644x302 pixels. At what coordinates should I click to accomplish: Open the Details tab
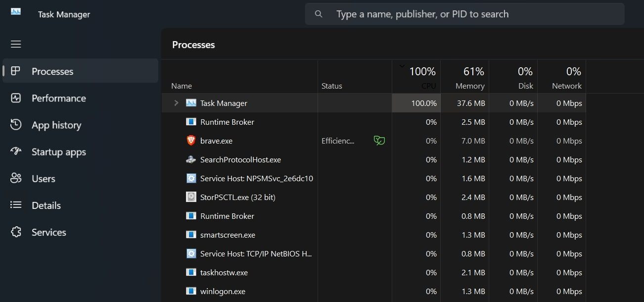click(81, 204)
